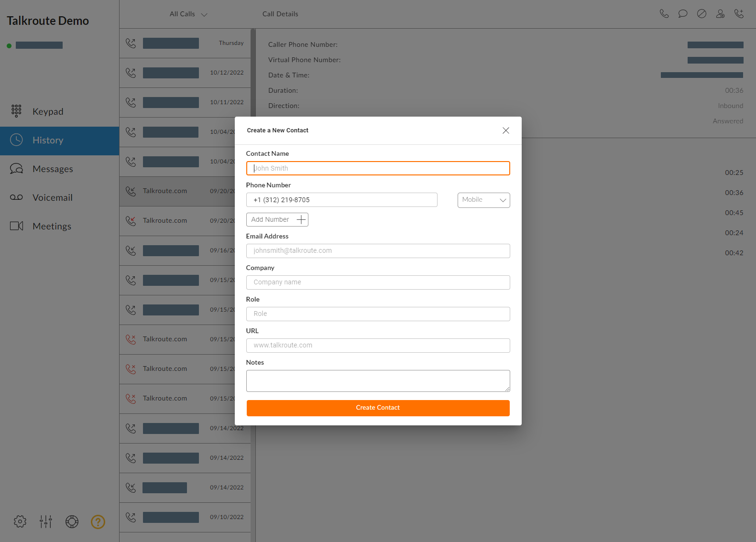Open the settings gear icon

[x=20, y=521]
